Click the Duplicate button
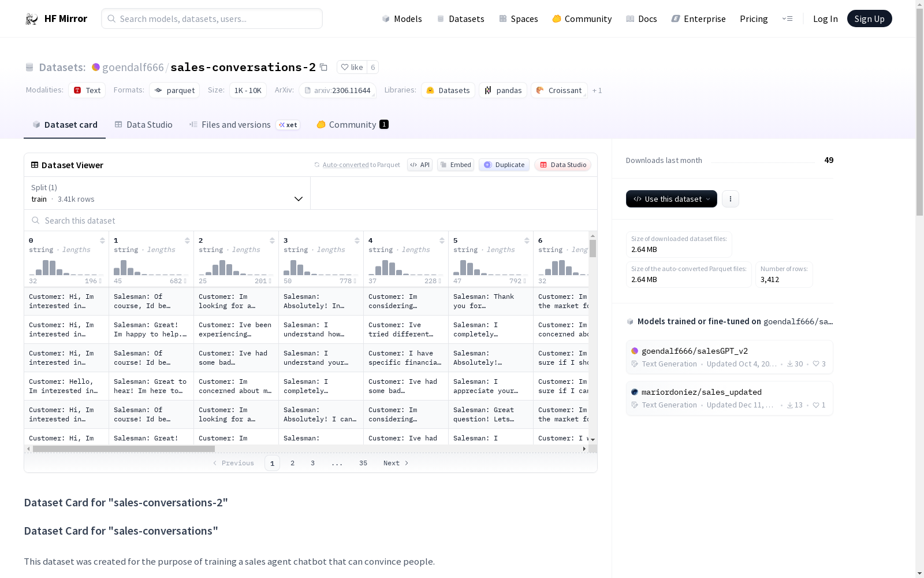The image size is (924, 578). coord(504,165)
